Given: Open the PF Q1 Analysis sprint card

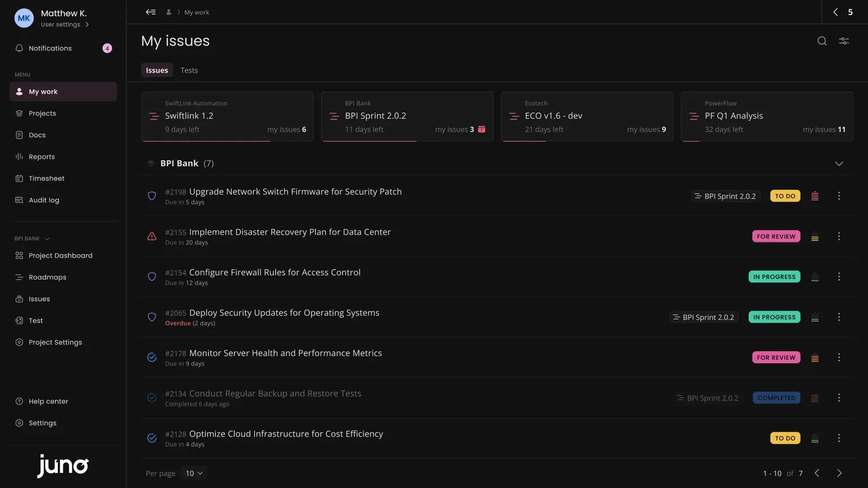Looking at the screenshot, I should pyautogui.click(x=767, y=116).
